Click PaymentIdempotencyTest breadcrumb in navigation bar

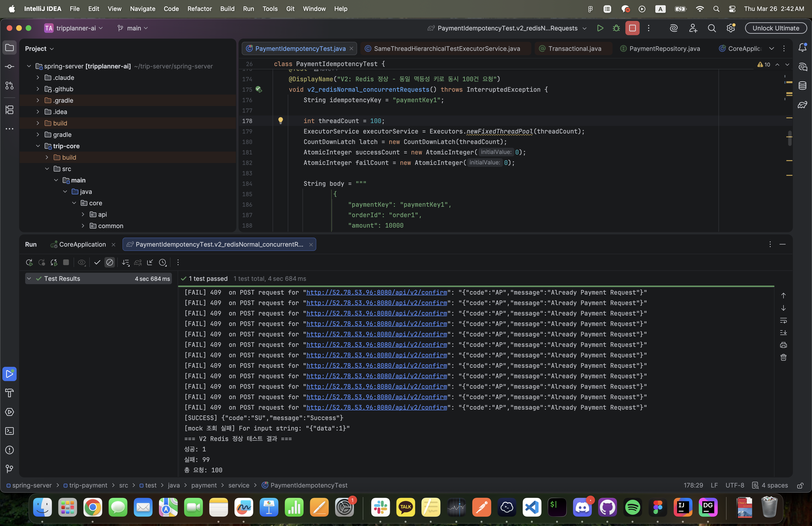(x=304, y=485)
